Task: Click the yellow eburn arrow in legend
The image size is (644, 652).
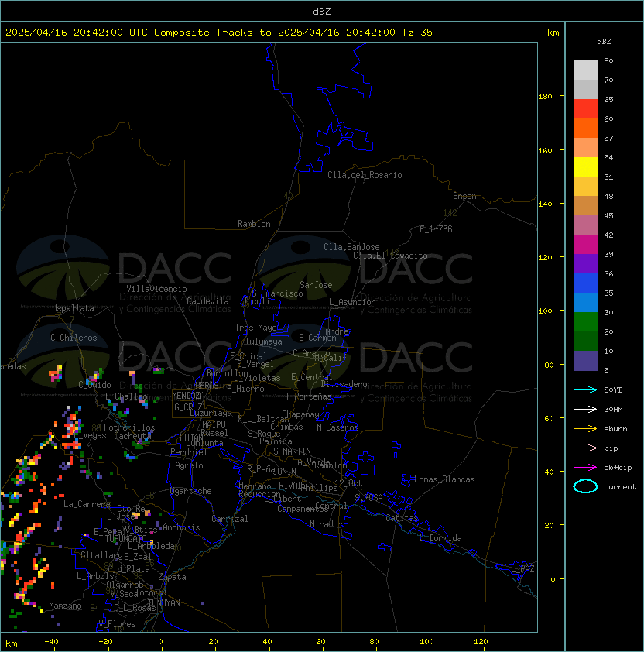Action: (x=585, y=429)
